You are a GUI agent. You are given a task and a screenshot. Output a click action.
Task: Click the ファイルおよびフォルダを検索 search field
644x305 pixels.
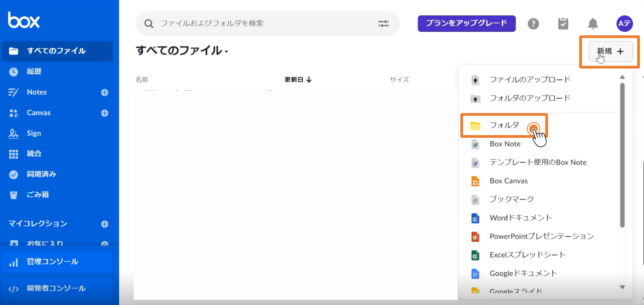[x=267, y=23]
